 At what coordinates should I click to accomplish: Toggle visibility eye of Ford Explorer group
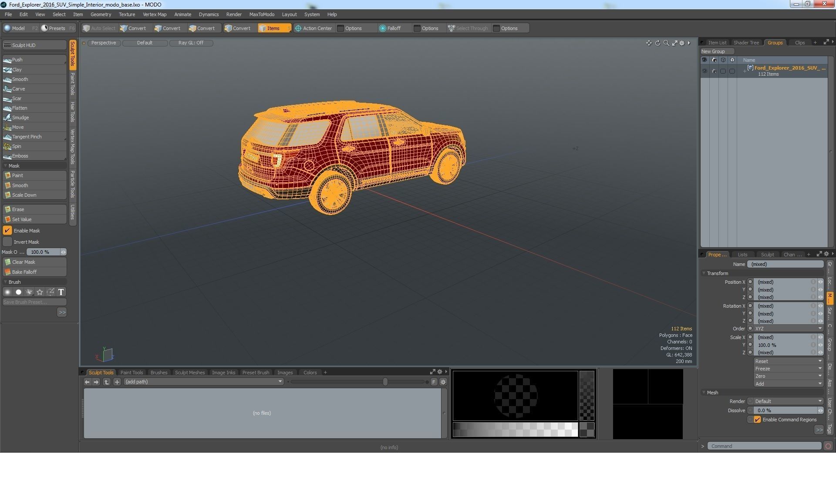pos(705,71)
